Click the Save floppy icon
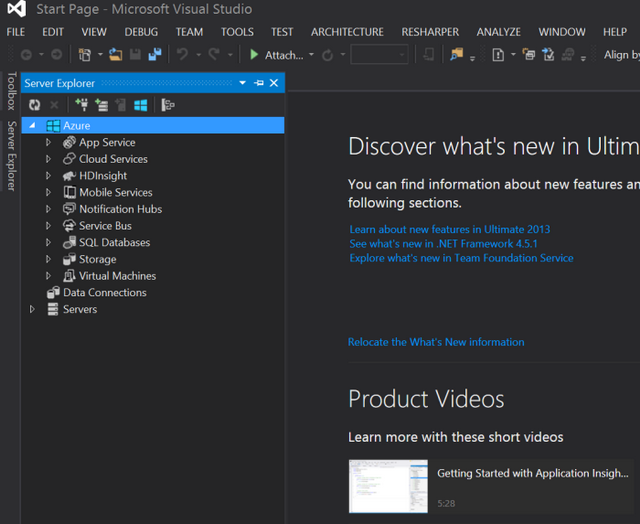640x524 pixels. click(136, 54)
